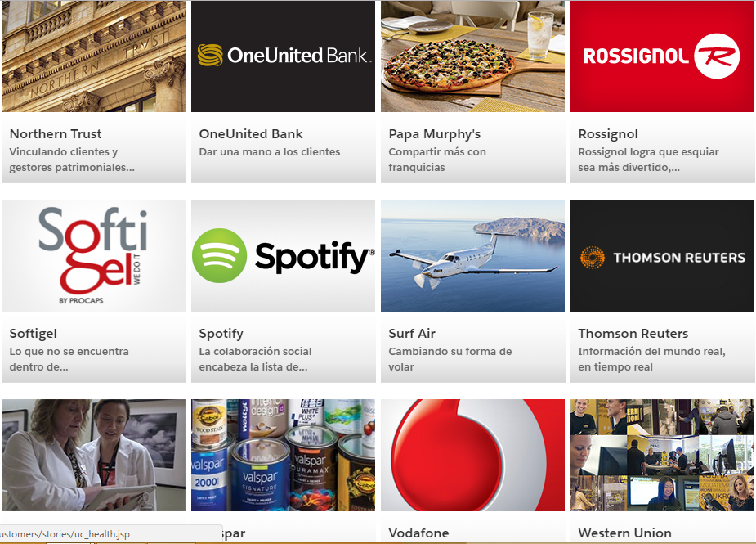Select the Softigel logo image
The image size is (756, 544).
coord(93,255)
